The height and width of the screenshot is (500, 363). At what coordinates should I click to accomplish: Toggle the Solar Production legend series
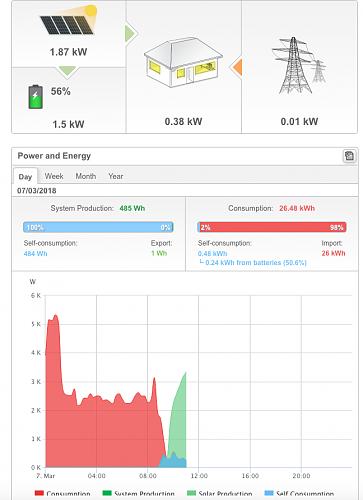pyautogui.click(x=220, y=494)
